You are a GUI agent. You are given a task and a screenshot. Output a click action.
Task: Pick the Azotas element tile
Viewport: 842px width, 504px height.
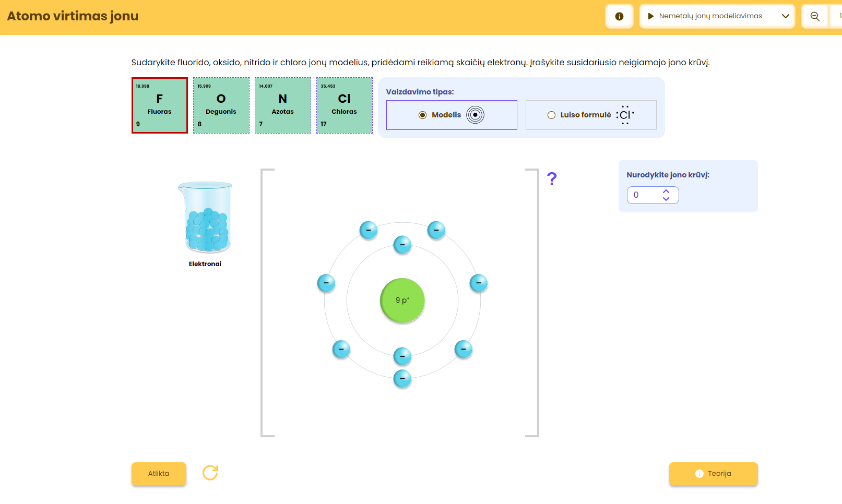point(283,105)
